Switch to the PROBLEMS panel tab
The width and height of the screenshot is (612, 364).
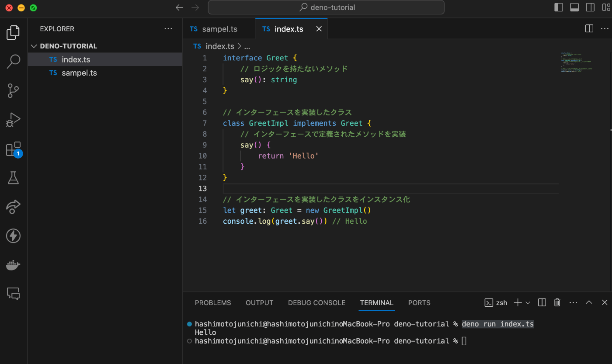213,302
